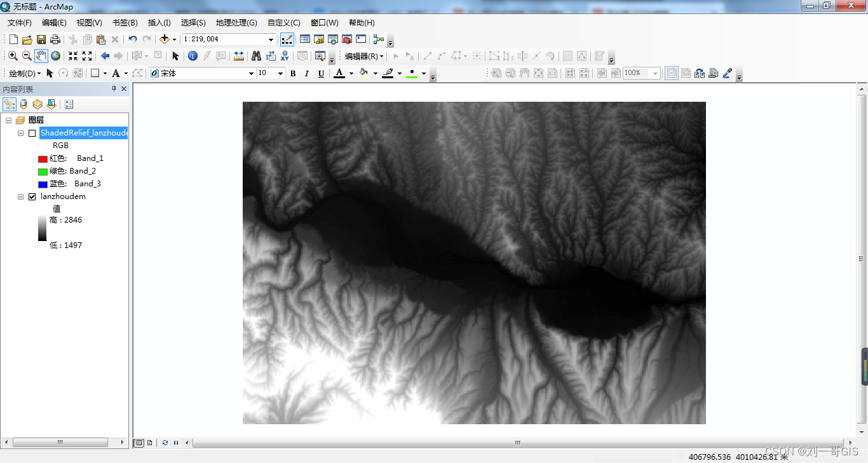Select the Measure ruler tool

(x=239, y=56)
